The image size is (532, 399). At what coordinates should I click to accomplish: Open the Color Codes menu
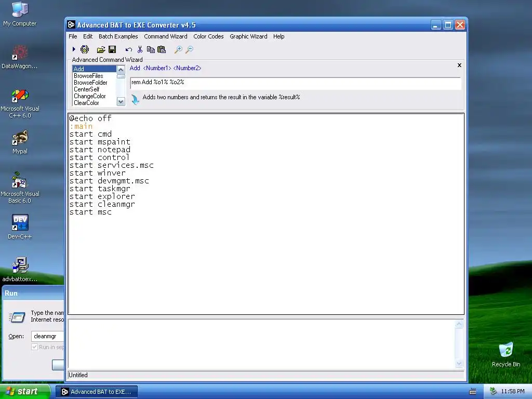(x=208, y=36)
